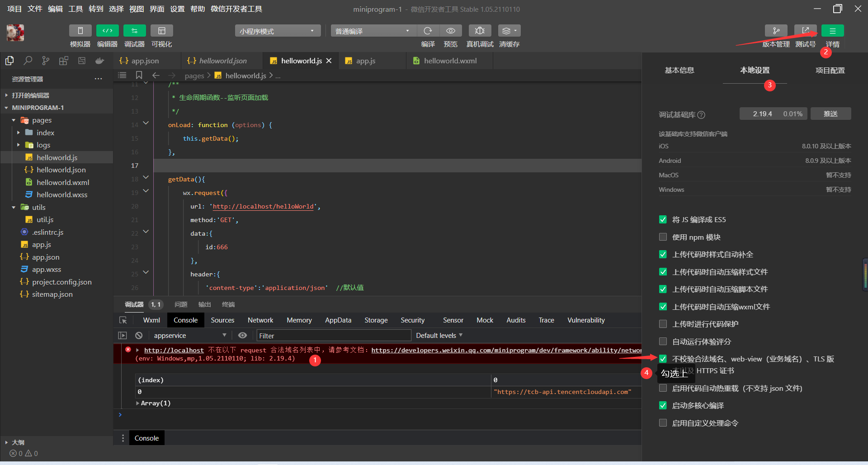This screenshot has height=465, width=868.
Task: Toggle 上传代码时自动压缩wxml文件 checkbox
Action: click(663, 307)
